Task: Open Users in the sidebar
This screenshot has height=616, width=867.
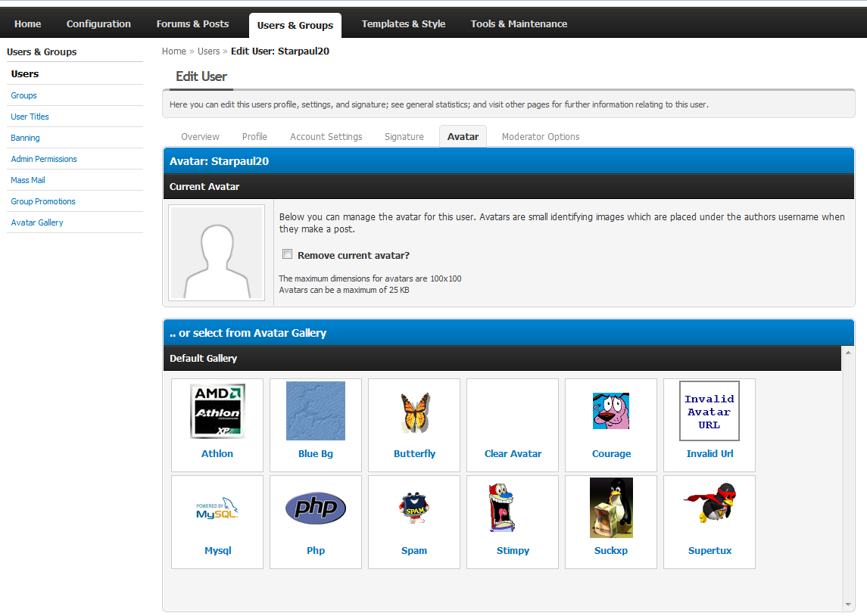Action: [25, 73]
